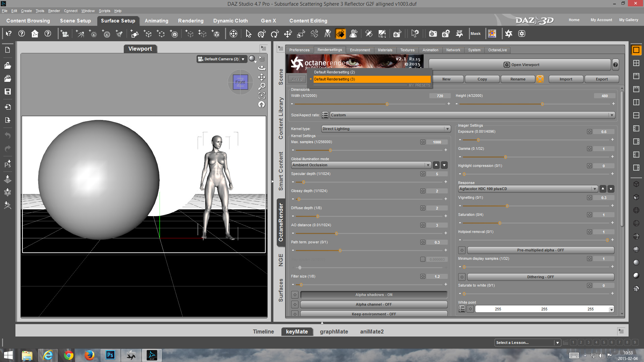Click the Max. samples slider handle
The width and height of the screenshot is (644, 362).
coord(330,150)
